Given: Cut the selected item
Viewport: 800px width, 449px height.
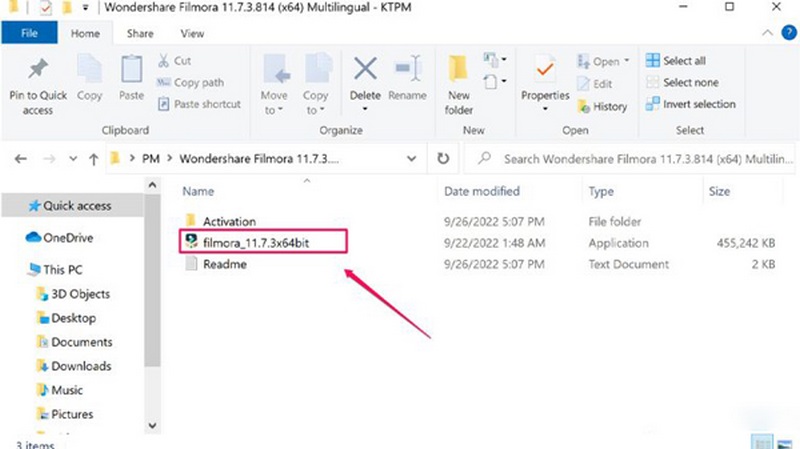Looking at the screenshot, I should [174, 61].
